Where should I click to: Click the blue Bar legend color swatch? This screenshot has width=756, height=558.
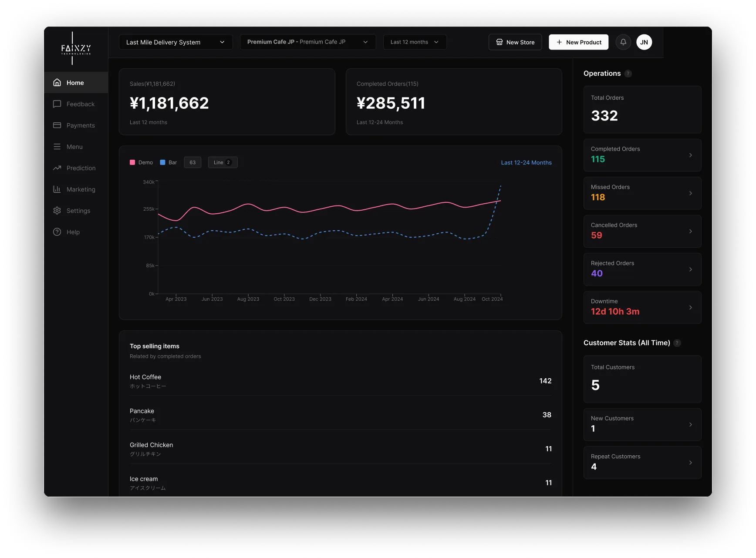[x=162, y=162]
